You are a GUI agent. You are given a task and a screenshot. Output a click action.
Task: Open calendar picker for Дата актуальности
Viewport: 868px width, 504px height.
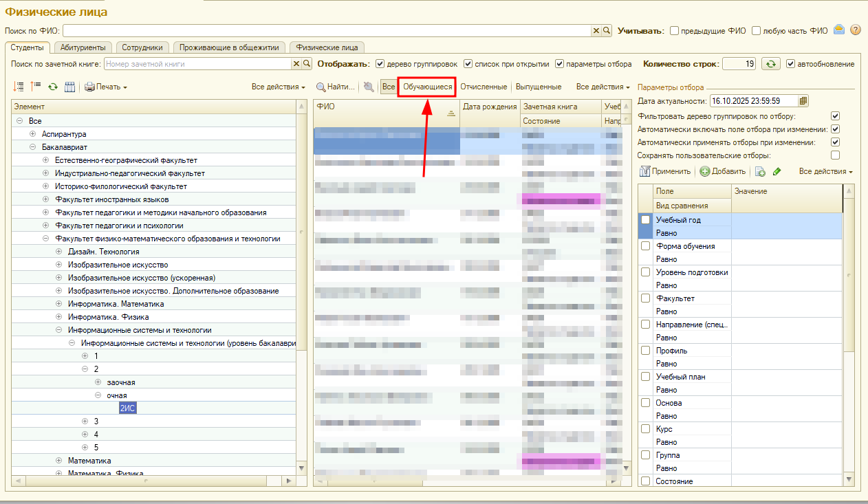803,101
